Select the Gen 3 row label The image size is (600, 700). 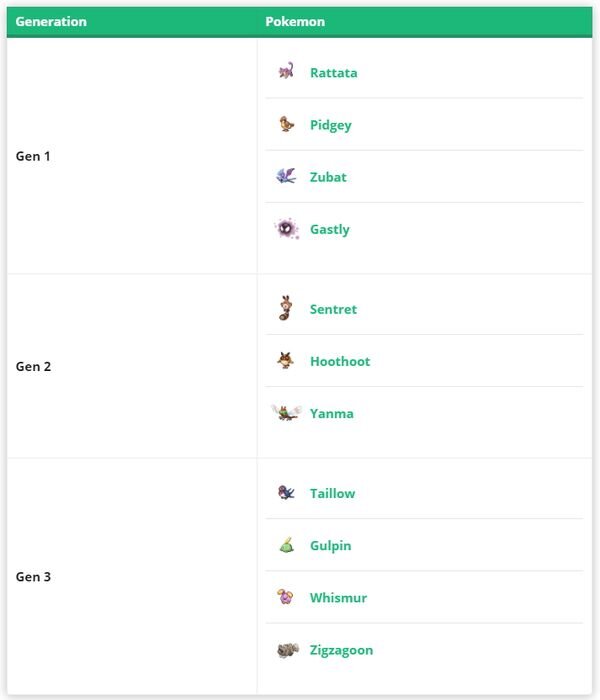(x=33, y=577)
